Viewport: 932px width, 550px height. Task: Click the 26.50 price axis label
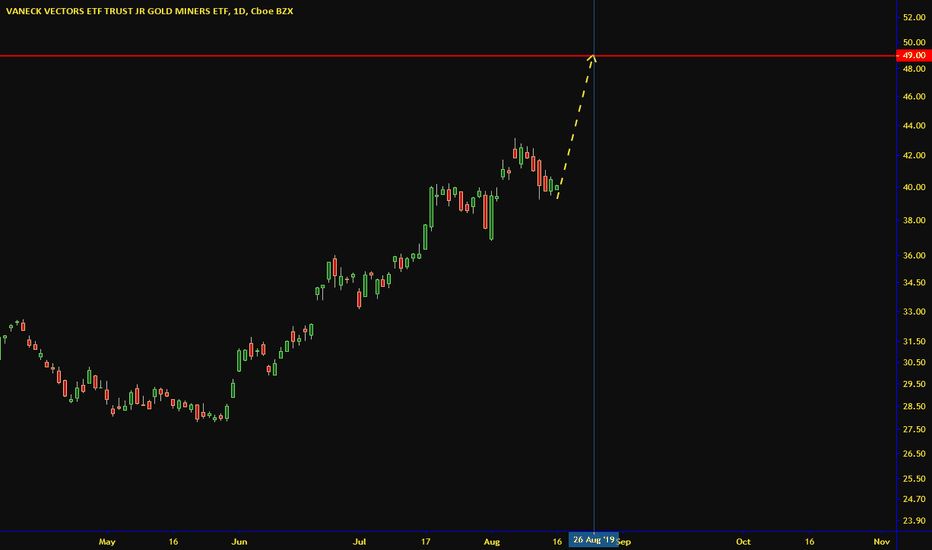point(914,454)
